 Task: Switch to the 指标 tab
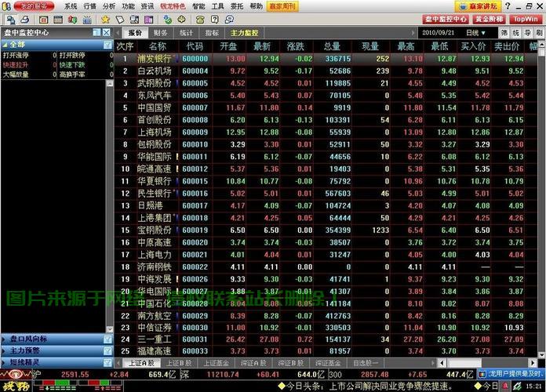[x=212, y=33]
